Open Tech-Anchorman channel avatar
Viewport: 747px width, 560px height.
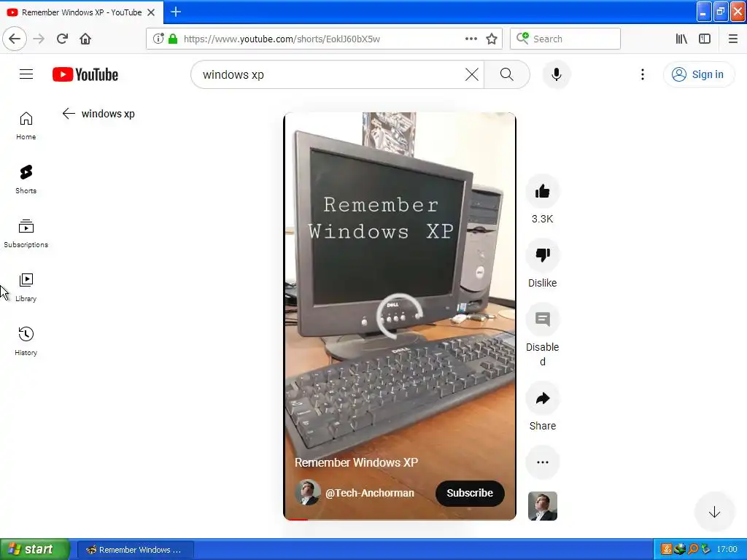pos(307,492)
